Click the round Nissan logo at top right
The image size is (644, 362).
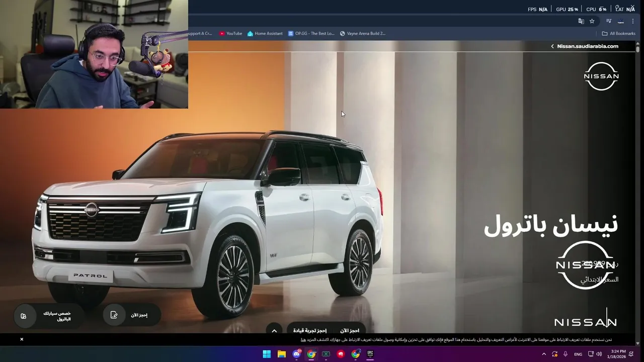[x=601, y=76]
